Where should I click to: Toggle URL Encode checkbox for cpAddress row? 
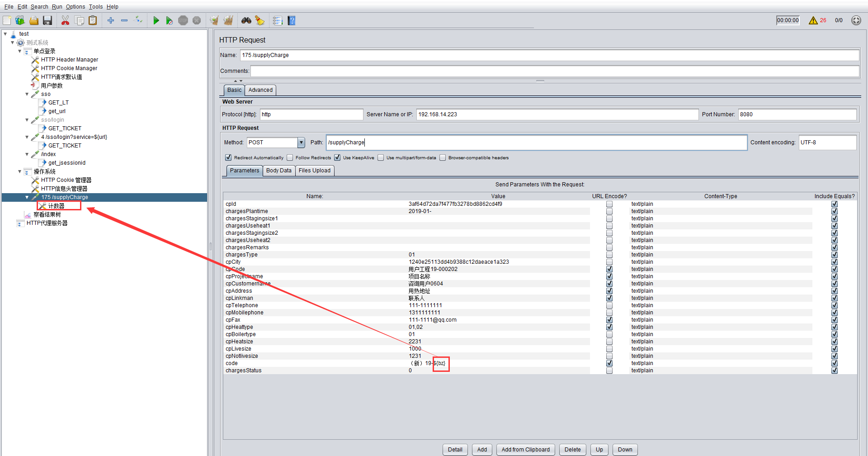pyautogui.click(x=609, y=291)
